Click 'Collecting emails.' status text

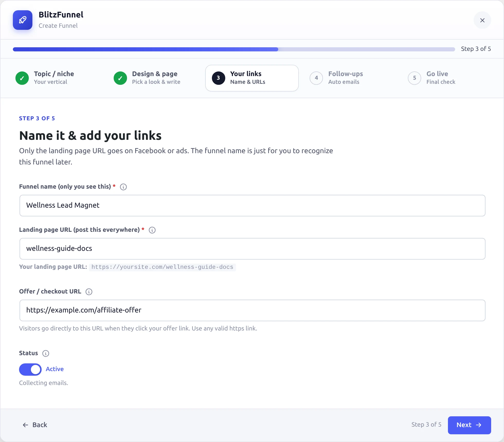click(43, 383)
